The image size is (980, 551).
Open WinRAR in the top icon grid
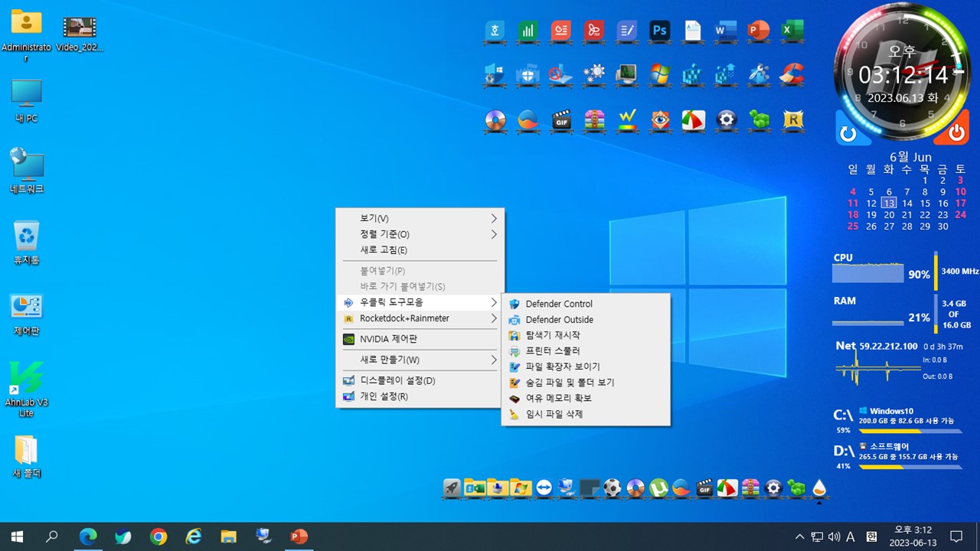click(594, 120)
